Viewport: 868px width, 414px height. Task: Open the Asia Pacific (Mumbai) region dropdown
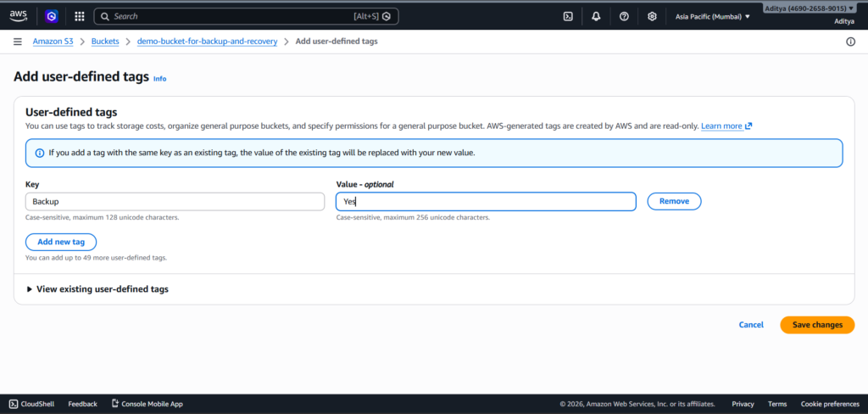712,16
